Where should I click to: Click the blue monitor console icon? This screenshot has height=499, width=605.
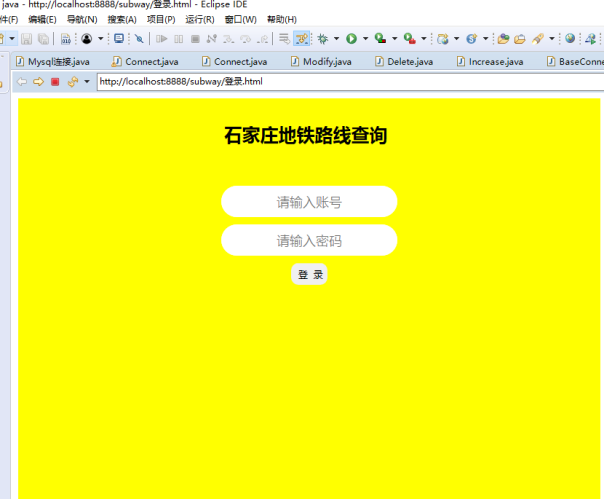119,39
